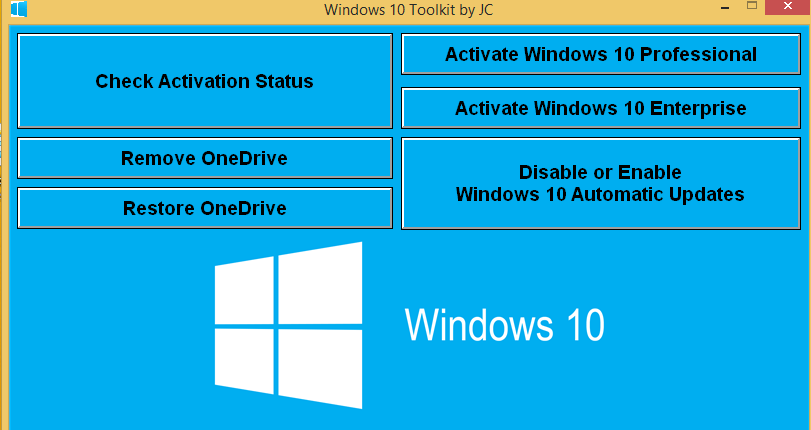811x430 pixels.
Task: Click Check Activation Status button
Action: click(x=205, y=81)
